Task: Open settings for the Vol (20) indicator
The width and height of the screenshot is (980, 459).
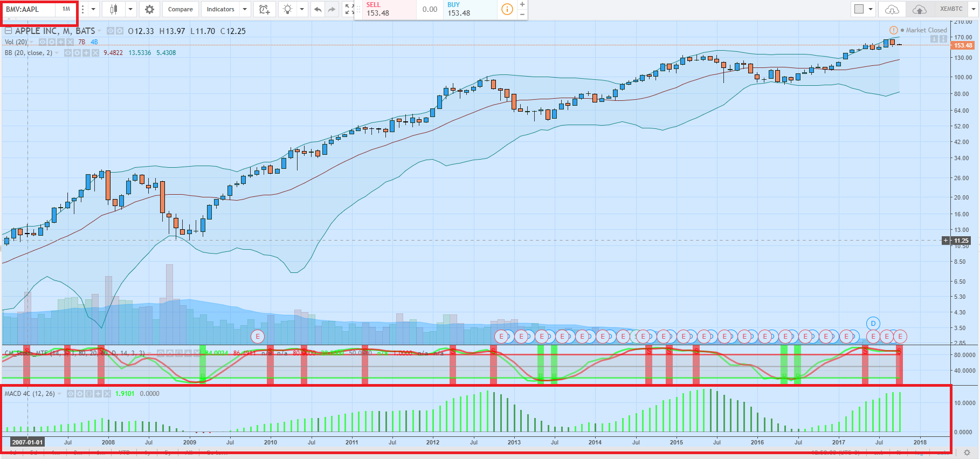Action: [x=51, y=42]
